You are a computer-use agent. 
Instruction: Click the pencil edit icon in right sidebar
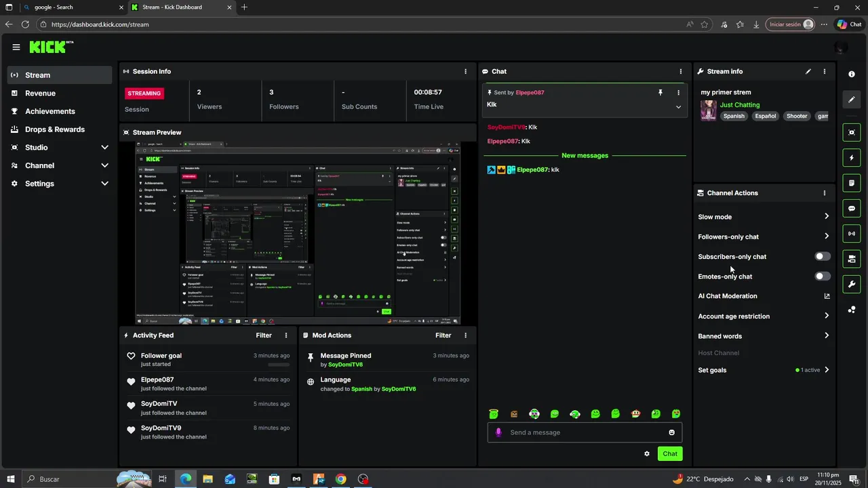tap(852, 100)
